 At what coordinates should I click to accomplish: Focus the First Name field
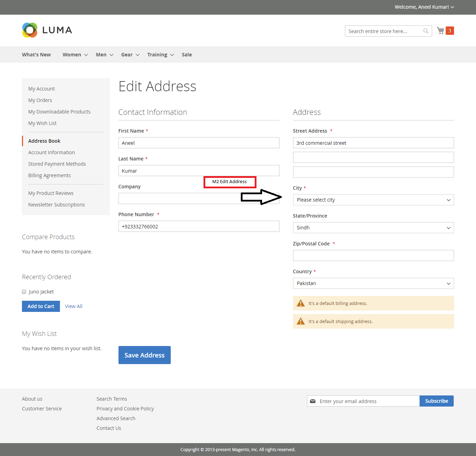199,143
